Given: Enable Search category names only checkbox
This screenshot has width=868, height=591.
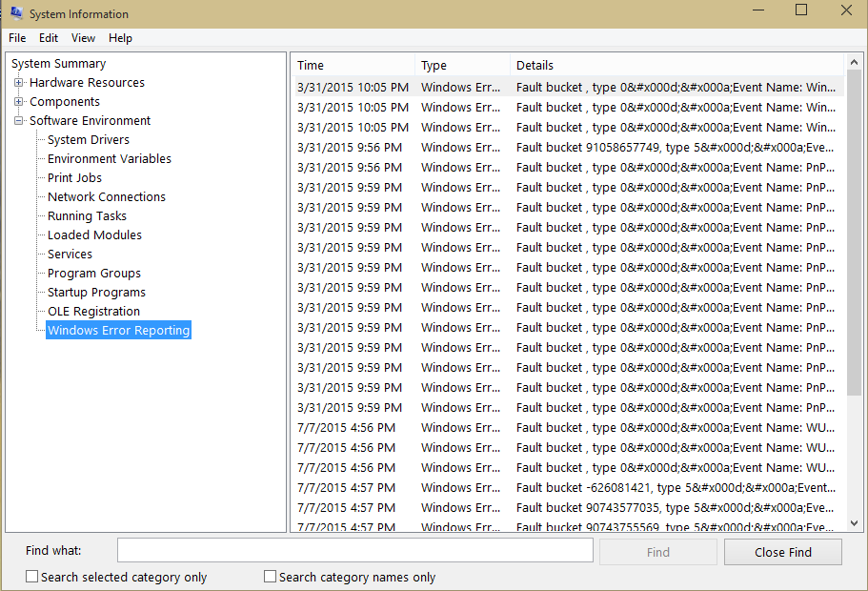Looking at the screenshot, I should coord(271,577).
